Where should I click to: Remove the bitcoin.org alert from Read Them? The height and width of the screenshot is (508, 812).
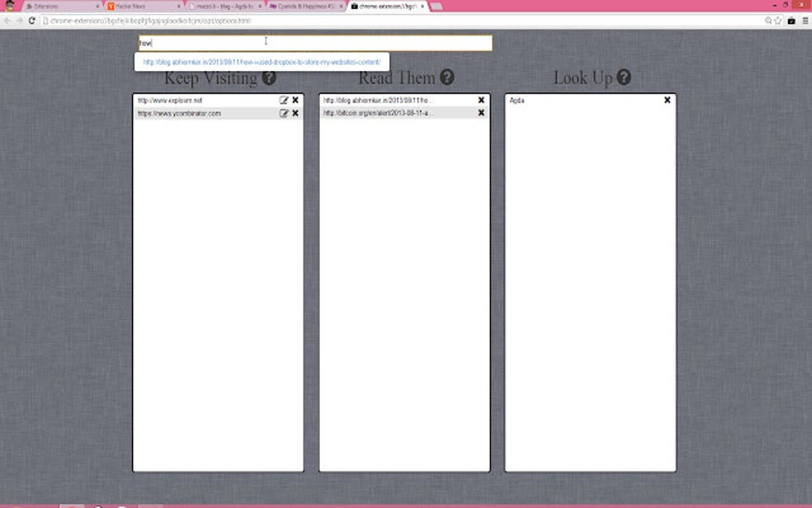point(481,112)
